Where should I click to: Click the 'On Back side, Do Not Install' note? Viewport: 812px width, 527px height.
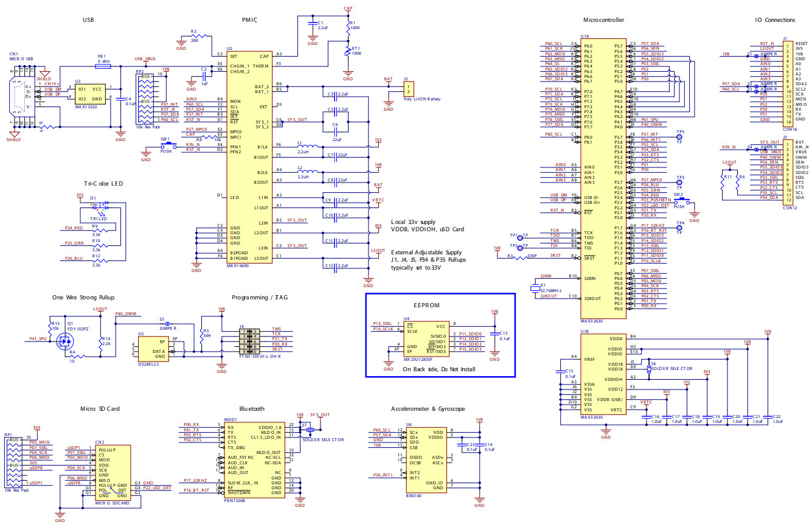pyautogui.click(x=439, y=369)
